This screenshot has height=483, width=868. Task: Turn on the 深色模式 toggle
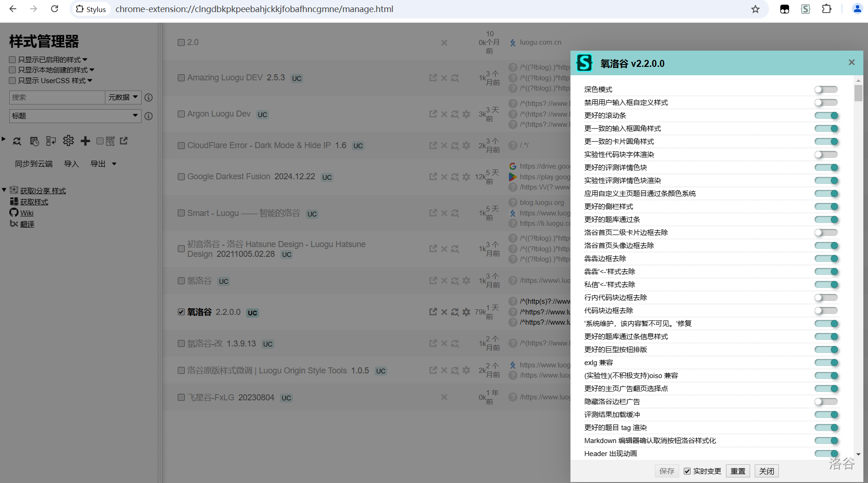point(826,90)
